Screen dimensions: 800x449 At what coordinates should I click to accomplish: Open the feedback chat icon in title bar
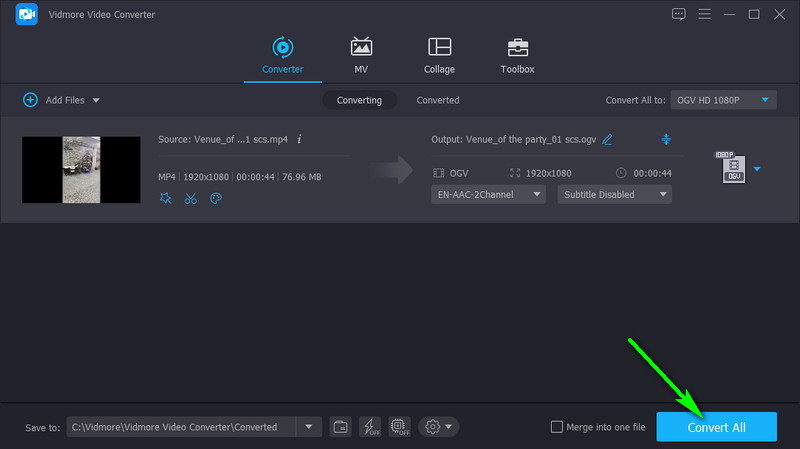pyautogui.click(x=679, y=14)
